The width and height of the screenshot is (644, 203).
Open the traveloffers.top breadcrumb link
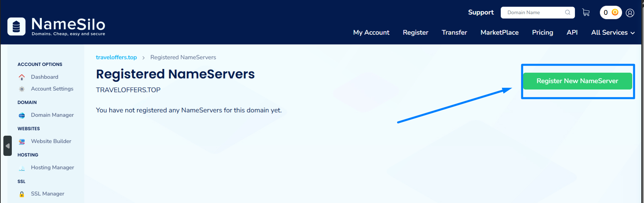tap(116, 57)
